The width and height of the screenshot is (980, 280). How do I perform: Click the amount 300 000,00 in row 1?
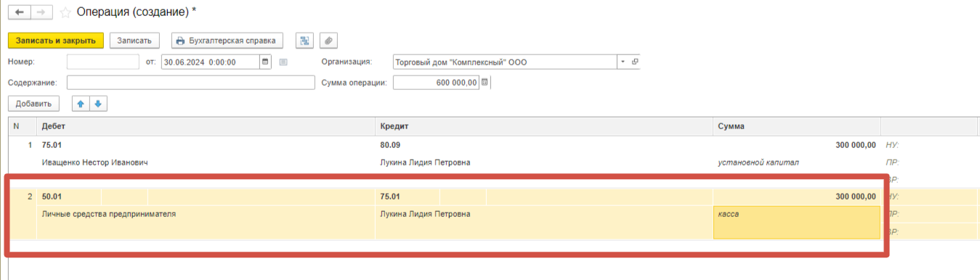pos(855,145)
